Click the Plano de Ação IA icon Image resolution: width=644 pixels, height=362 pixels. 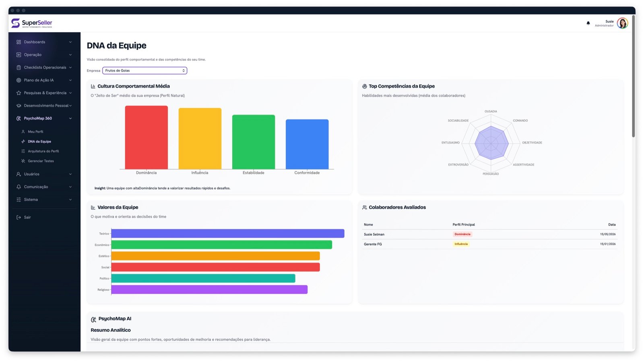pos(19,80)
